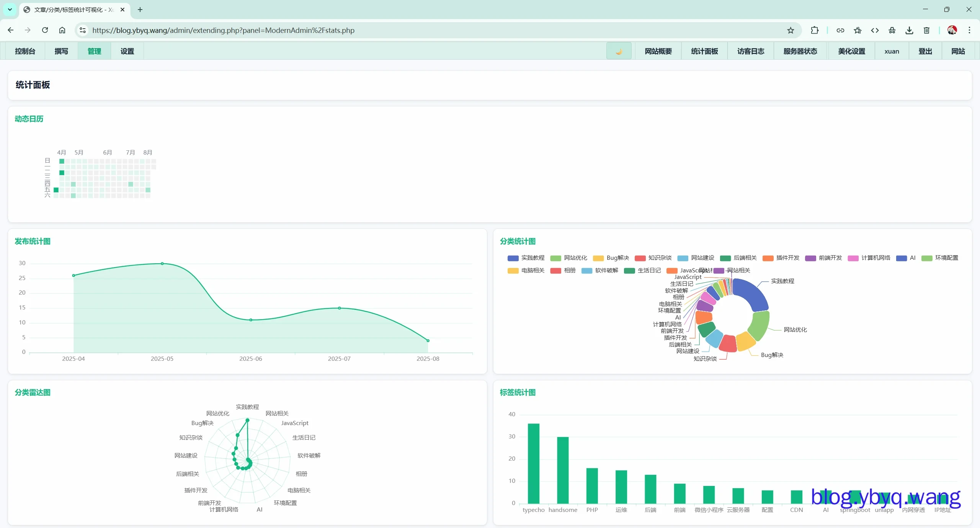Click the code brackets extension icon
This screenshot has width=980, height=528.
coord(875,30)
